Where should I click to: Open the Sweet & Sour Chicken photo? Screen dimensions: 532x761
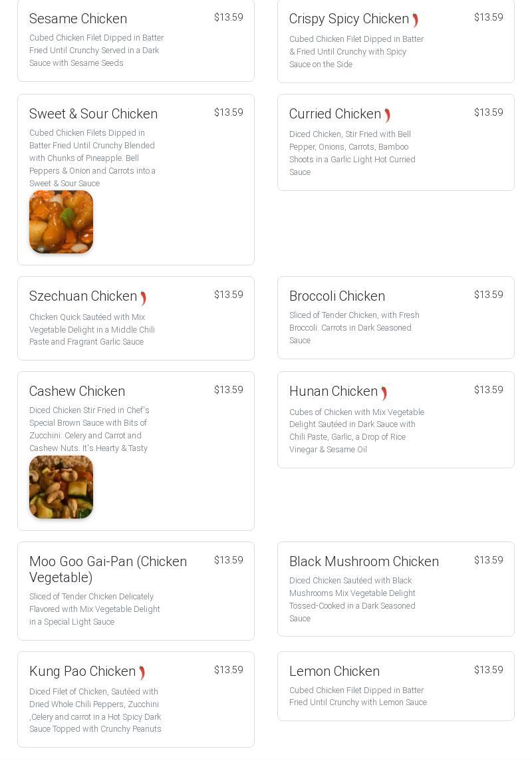click(x=61, y=222)
